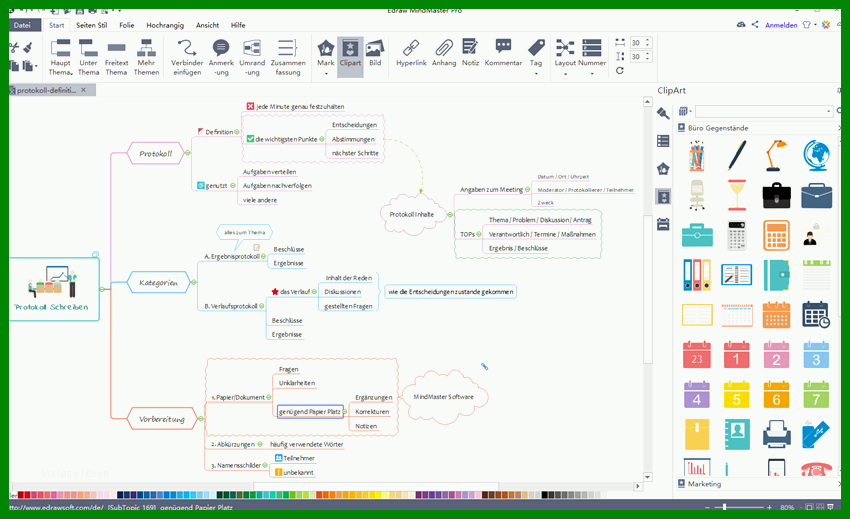
Task: Increase the horizontal spacing value stepper
Action: (648, 40)
